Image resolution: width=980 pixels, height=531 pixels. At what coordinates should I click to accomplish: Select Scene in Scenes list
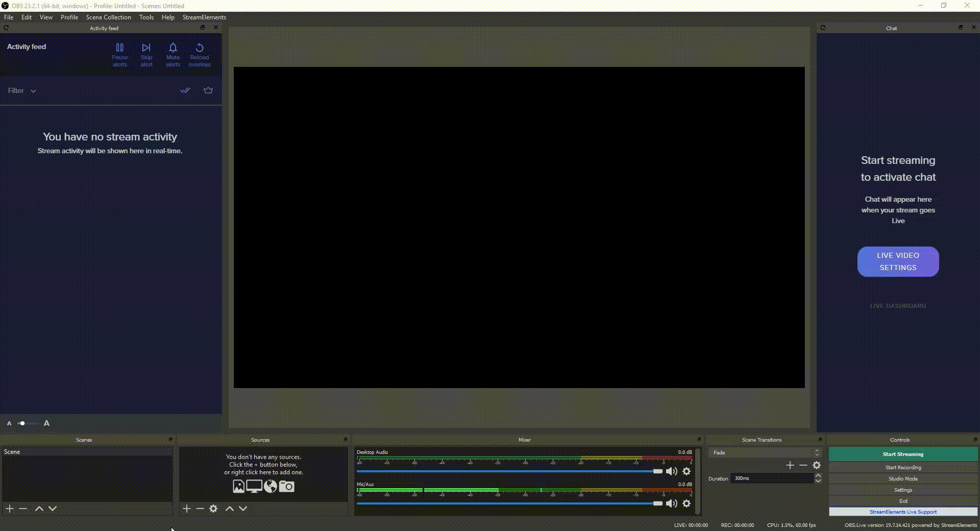[x=87, y=452]
